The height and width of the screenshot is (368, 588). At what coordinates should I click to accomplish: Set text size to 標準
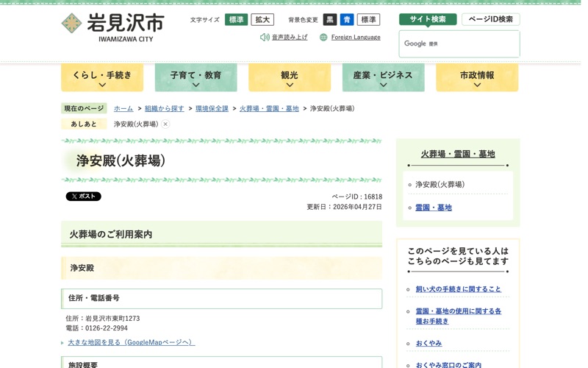tap(236, 20)
